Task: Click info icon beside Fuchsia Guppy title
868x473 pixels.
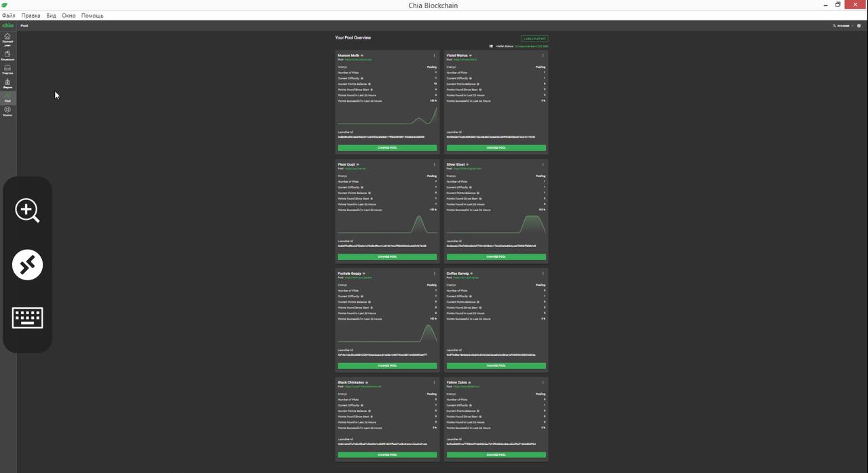Action: click(365, 273)
